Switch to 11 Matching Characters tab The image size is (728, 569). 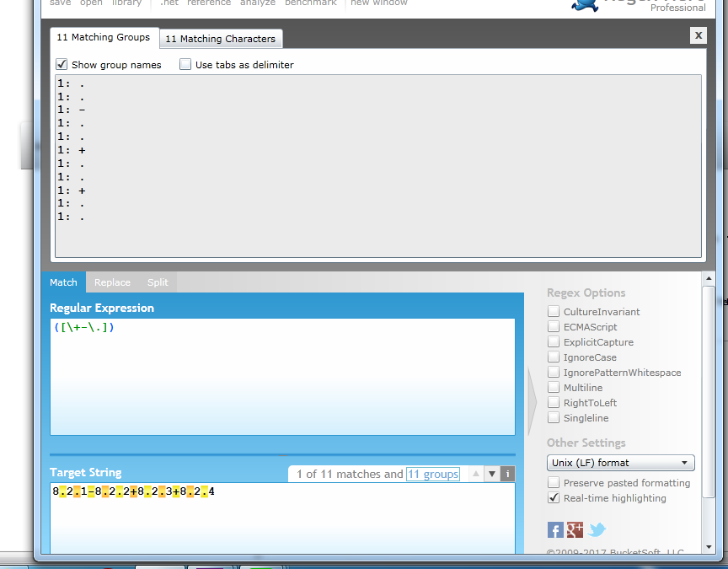pos(221,39)
